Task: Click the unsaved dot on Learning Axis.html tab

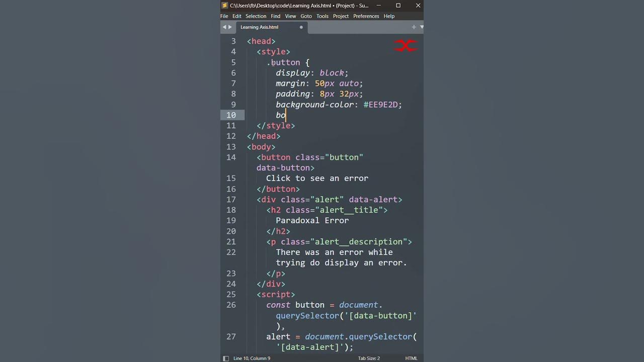Action: pyautogui.click(x=301, y=27)
